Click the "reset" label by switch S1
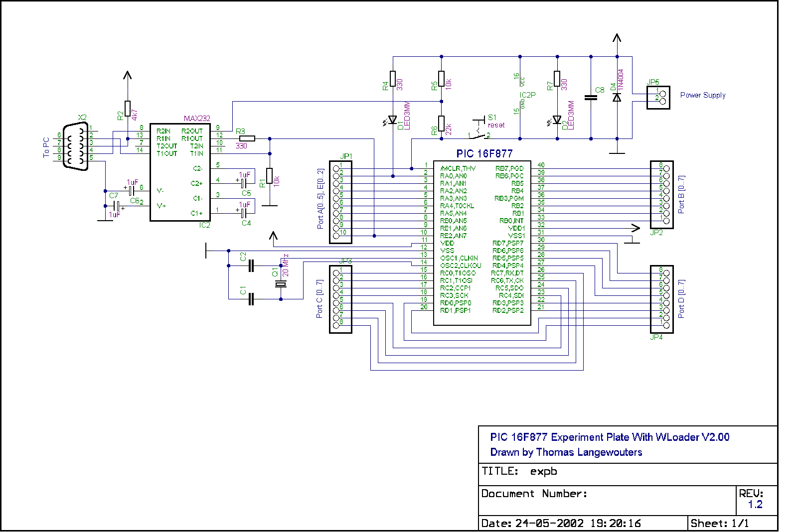 [496, 125]
